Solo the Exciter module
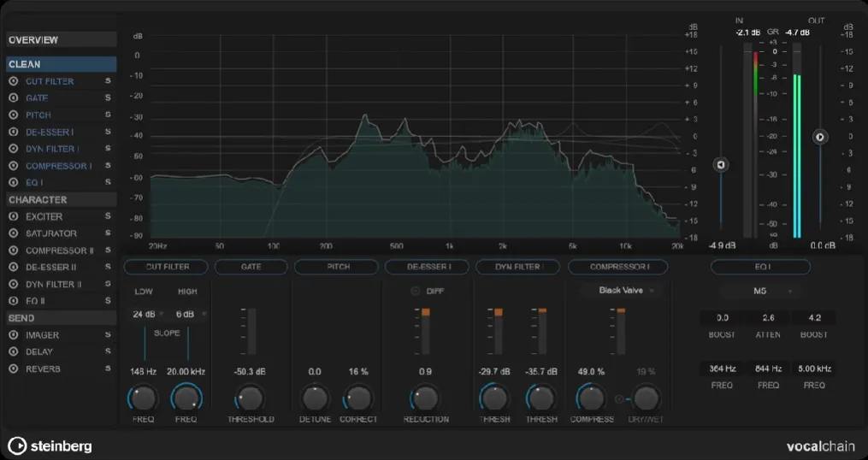Image resolution: width=868 pixels, height=460 pixels. click(x=108, y=216)
